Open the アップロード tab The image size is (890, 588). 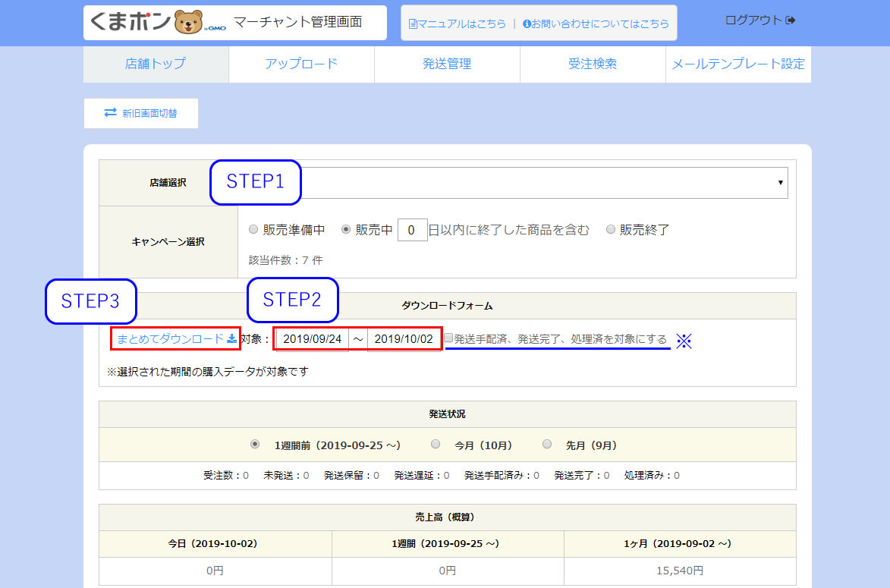301,64
